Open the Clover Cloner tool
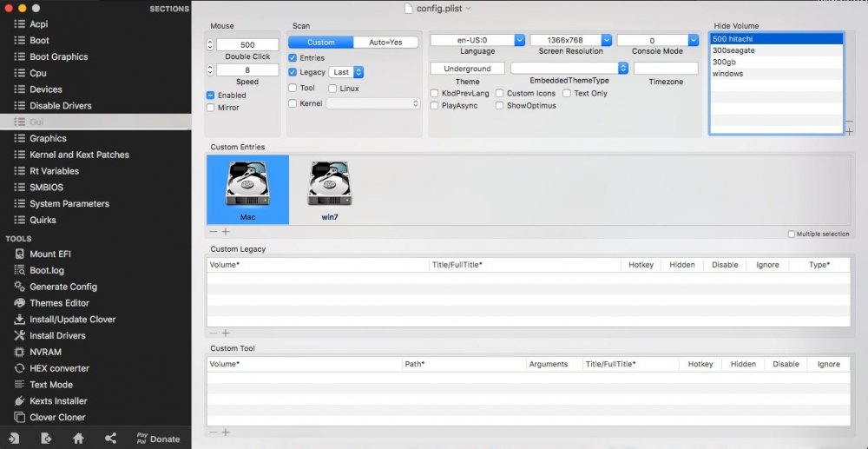The image size is (868, 449). click(57, 418)
